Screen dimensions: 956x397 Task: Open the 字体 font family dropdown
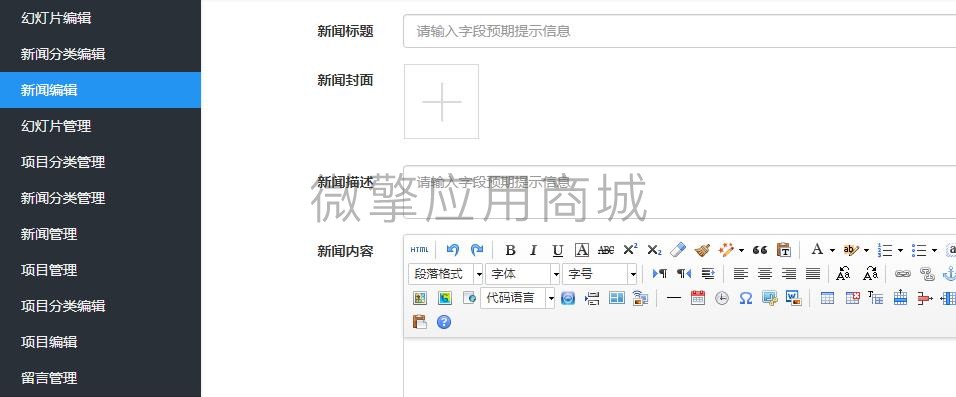click(523, 274)
